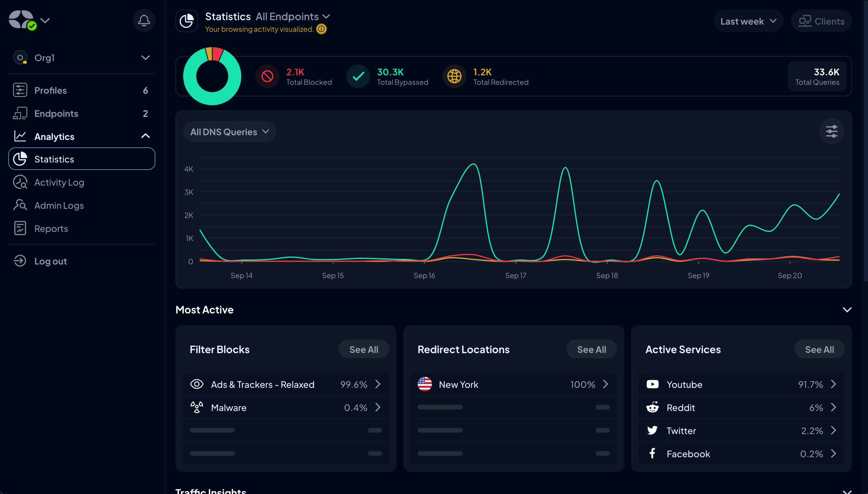Click the Total Blocked icon indicator
This screenshot has height=494, width=868.
point(267,76)
